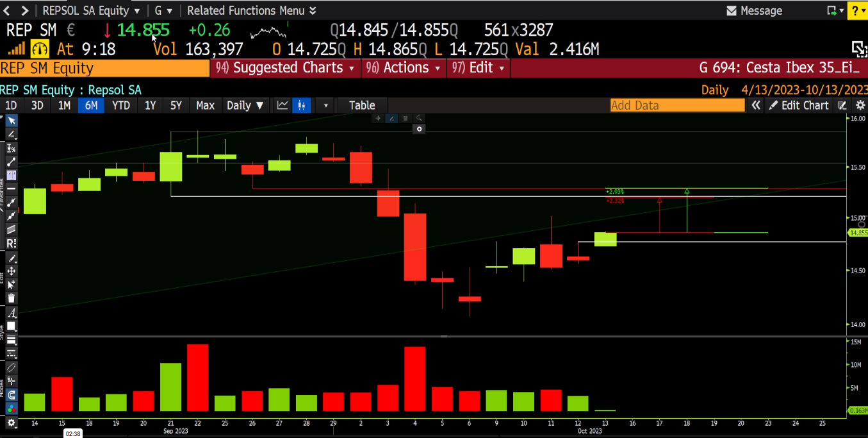Select the Max range tab
The height and width of the screenshot is (438, 868).
[x=205, y=105]
